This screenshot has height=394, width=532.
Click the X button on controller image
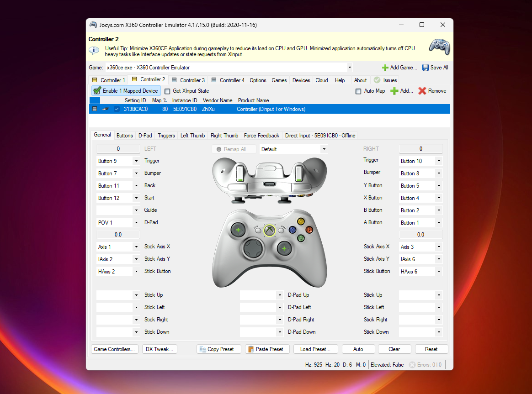[293, 230]
